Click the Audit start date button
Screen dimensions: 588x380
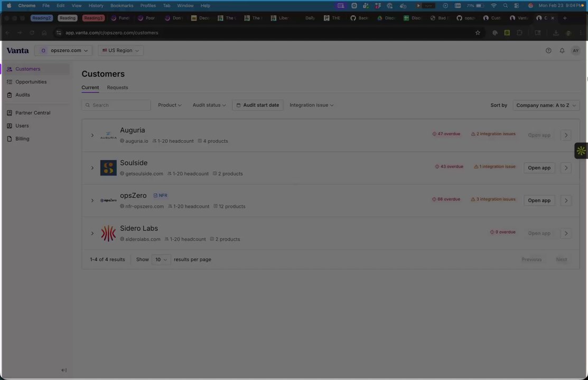coord(258,106)
